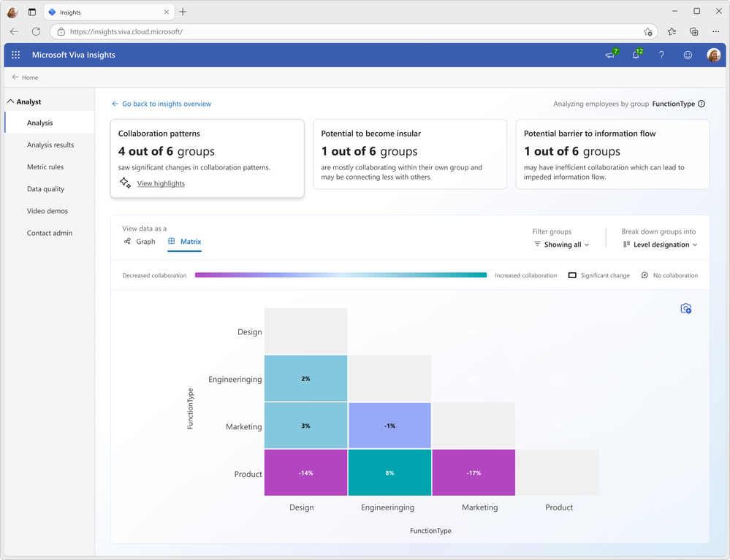The width and height of the screenshot is (730, 560).
Task: Click View highlights link
Action: 161,183
